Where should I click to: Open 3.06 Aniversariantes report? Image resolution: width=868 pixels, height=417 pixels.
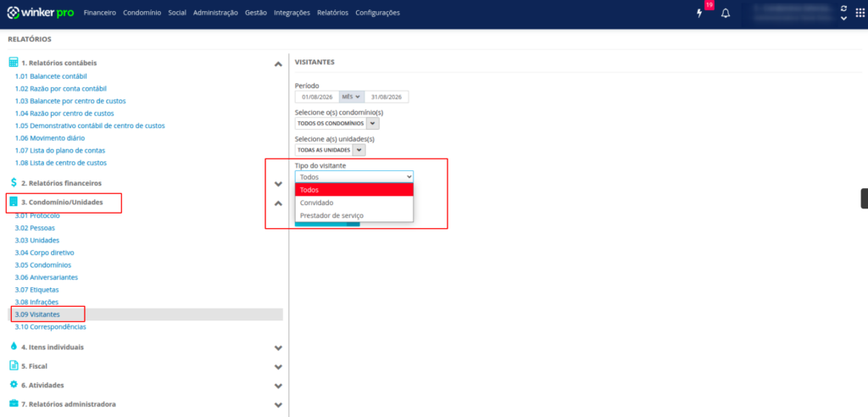(47, 277)
